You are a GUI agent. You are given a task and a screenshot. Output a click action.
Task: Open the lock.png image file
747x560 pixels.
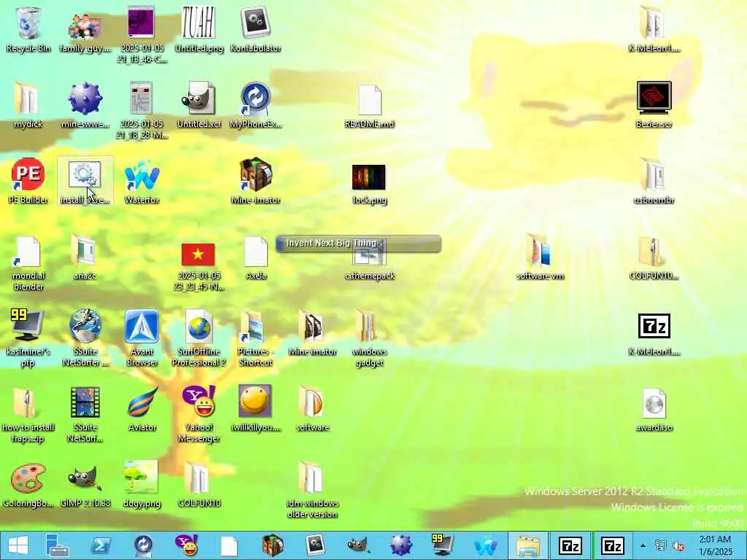(369, 184)
